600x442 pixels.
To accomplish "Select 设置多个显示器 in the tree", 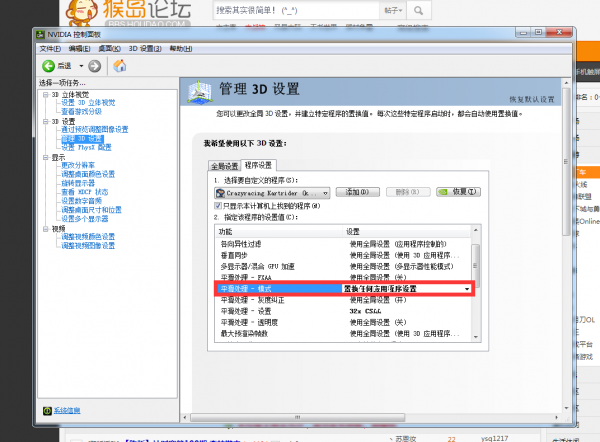I will point(85,219).
